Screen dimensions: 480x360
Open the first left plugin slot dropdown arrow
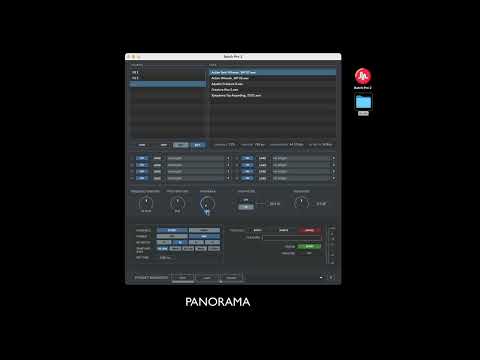228,158
